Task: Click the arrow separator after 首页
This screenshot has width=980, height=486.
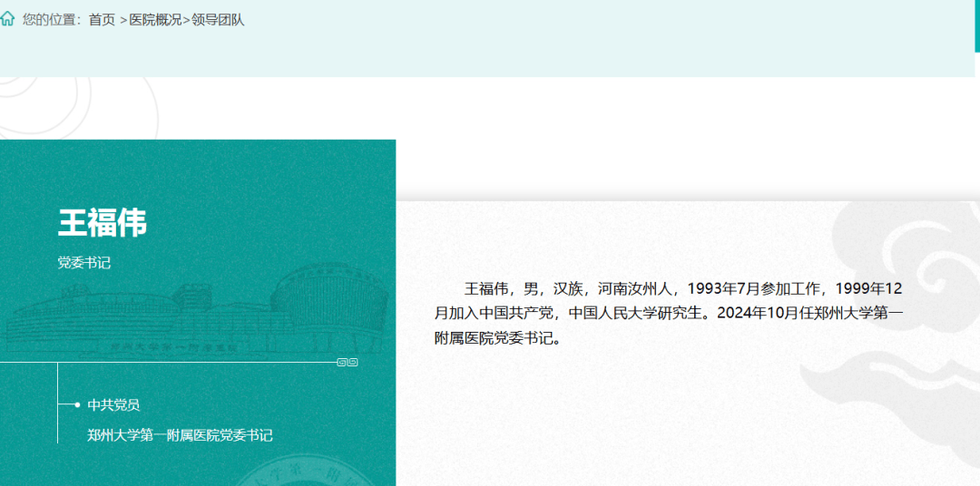Action: pos(122,20)
